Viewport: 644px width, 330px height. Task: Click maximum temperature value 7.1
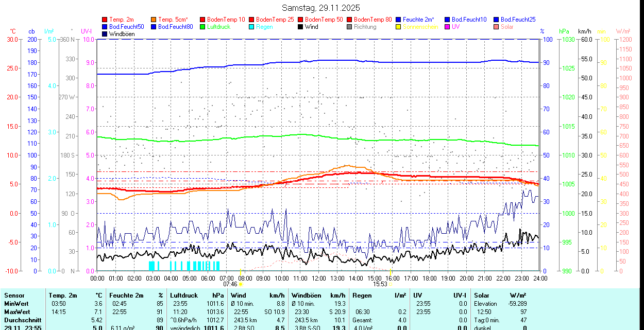point(99,312)
